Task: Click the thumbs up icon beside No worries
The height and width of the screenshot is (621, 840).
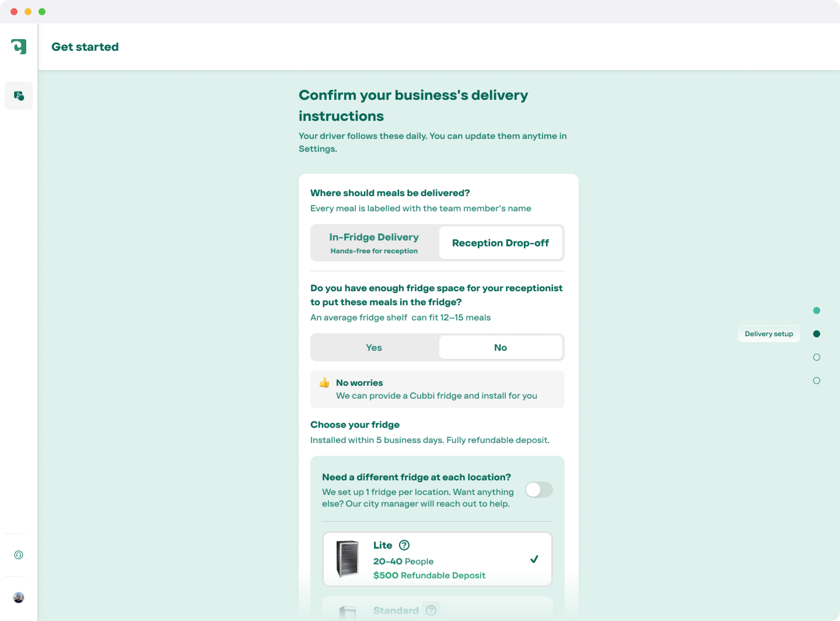Action: [x=324, y=383]
